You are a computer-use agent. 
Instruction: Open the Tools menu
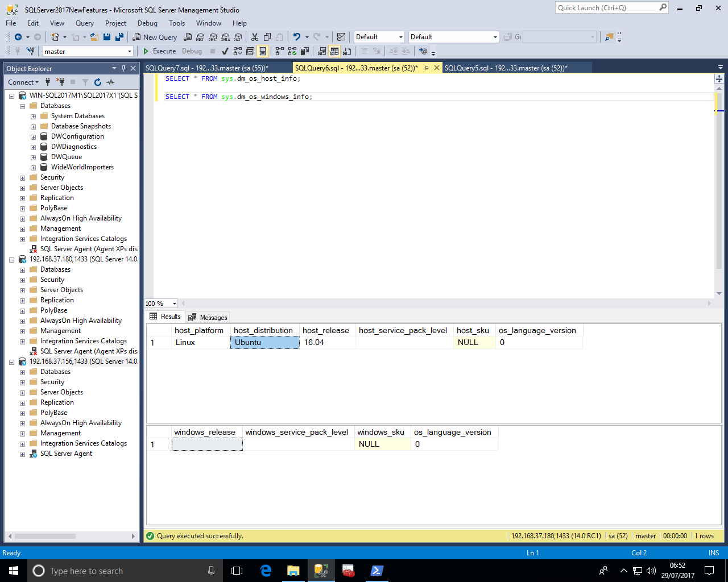pos(176,23)
